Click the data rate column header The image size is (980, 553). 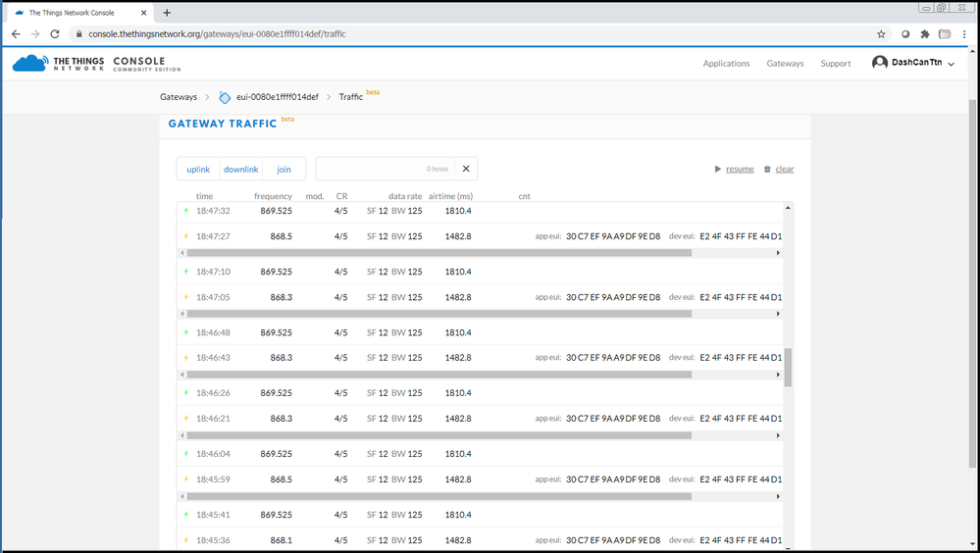click(405, 196)
